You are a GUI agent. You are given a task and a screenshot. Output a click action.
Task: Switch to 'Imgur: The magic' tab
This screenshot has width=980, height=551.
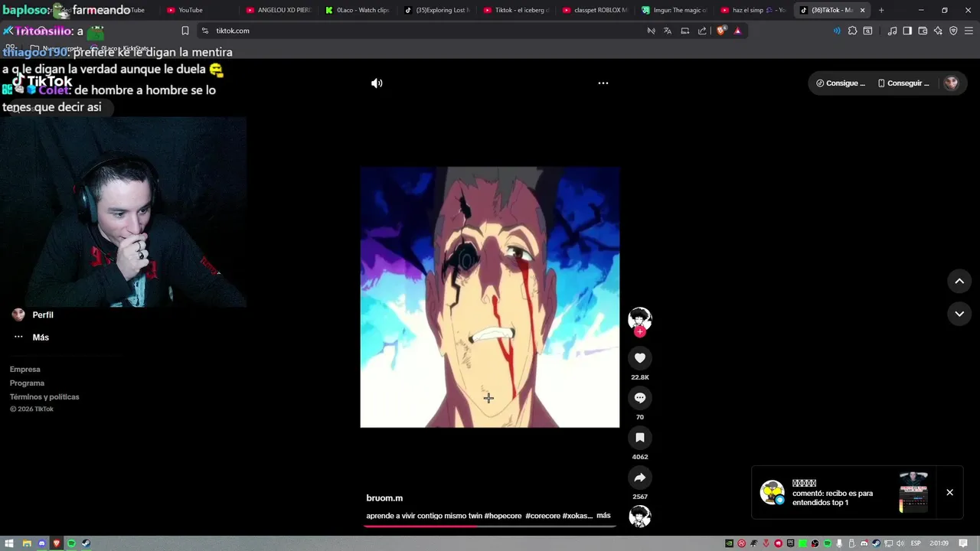pyautogui.click(x=675, y=10)
